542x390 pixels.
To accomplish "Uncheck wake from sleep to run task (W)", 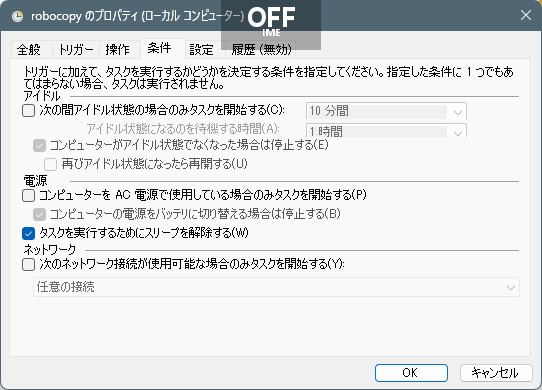I will coord(28,233).
